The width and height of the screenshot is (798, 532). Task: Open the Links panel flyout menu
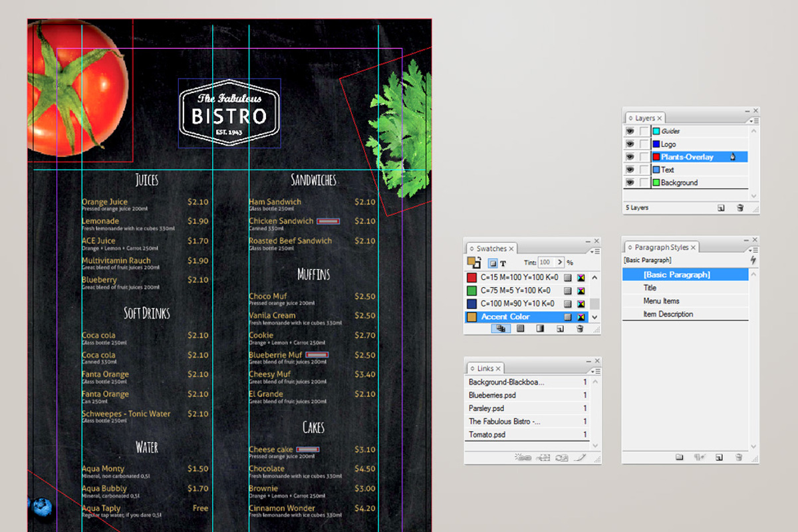[595, 370]
